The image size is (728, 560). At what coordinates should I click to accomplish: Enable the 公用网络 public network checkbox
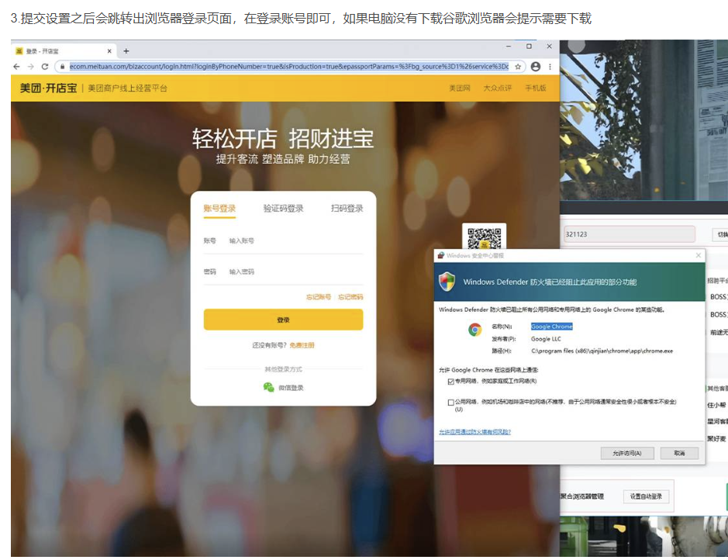[x=450, y=403]
